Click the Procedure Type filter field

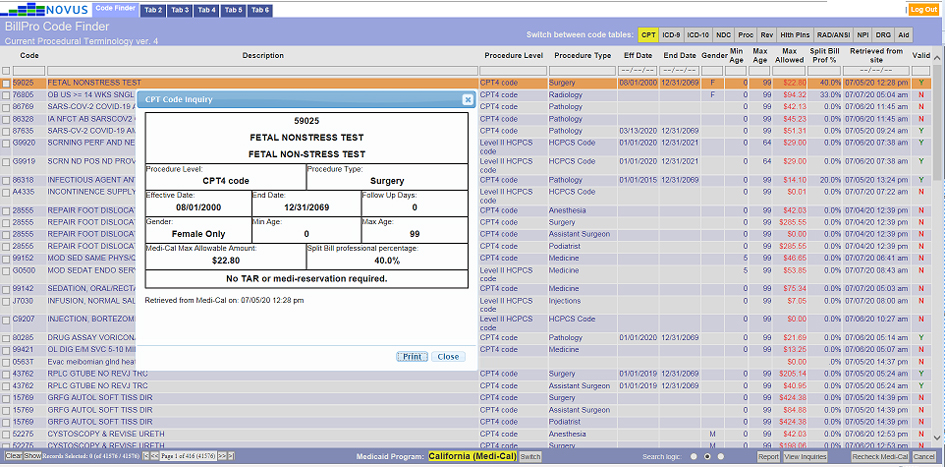[x=582, y=71]
